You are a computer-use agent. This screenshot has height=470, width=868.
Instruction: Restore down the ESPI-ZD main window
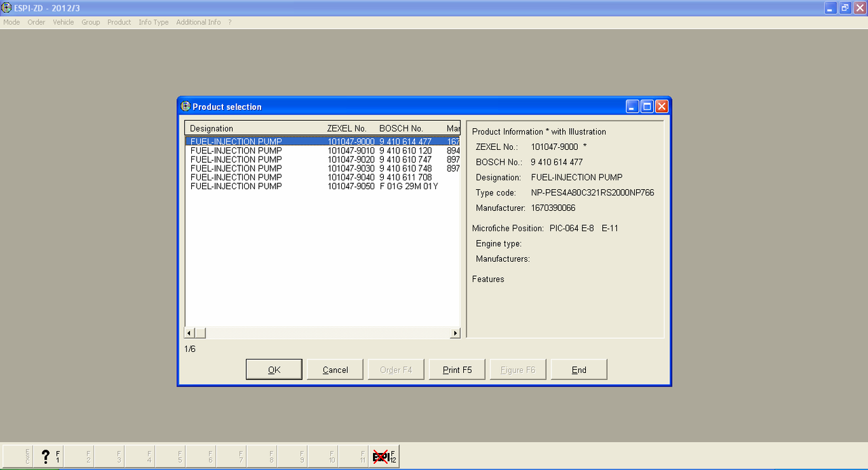(845, 8)
